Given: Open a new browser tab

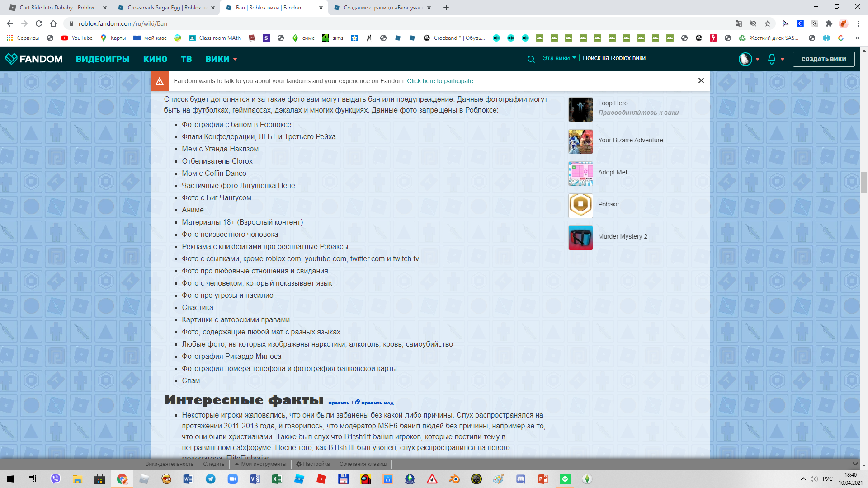Looking at the screenshot, I should 446,8.
